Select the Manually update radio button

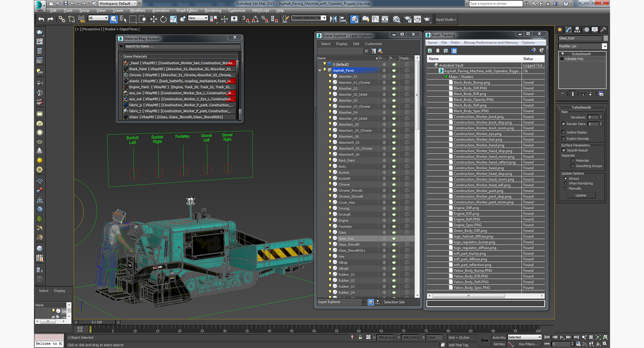click(x=566, y=188)
